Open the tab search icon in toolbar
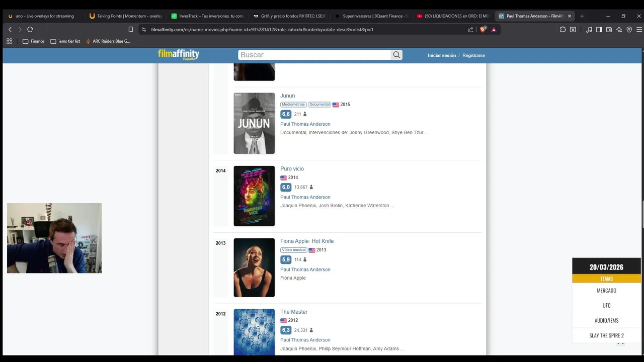The height and width of the screenshot is (362, 644). pyautogui.click(x=573, y=30)
